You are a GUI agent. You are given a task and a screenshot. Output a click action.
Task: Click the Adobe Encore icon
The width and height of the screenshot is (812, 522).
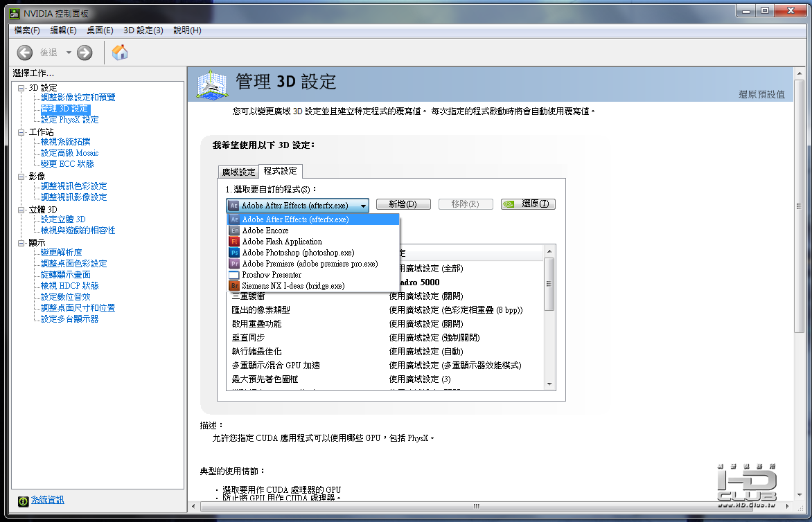pyautogui.click(x=235, y=231)
